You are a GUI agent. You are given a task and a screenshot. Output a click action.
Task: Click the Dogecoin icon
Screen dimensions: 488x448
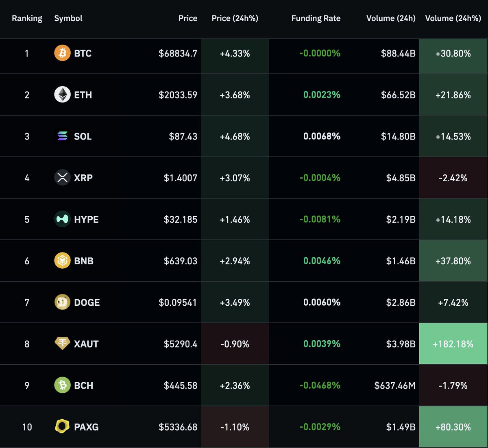point(62,302)
